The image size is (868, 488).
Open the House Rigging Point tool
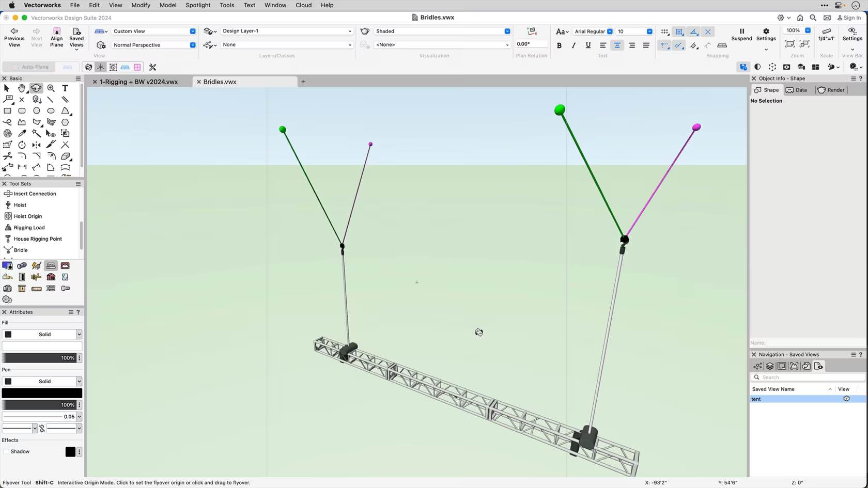coord(37,239)
